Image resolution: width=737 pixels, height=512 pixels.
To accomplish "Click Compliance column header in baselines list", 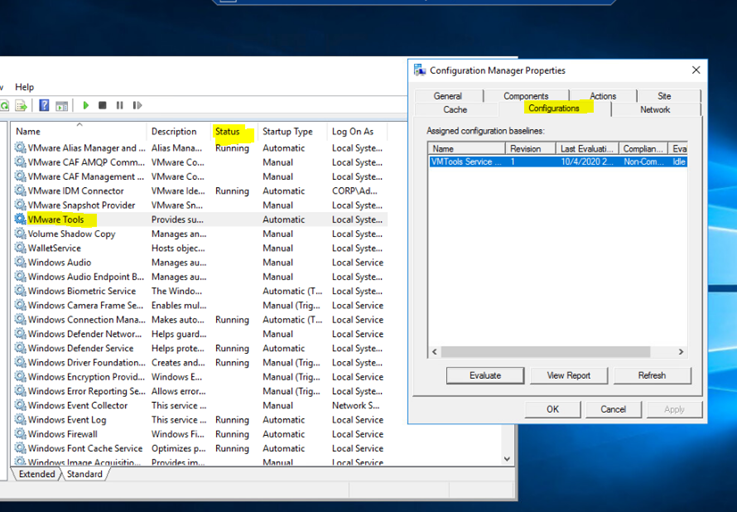I will (643, 149).
